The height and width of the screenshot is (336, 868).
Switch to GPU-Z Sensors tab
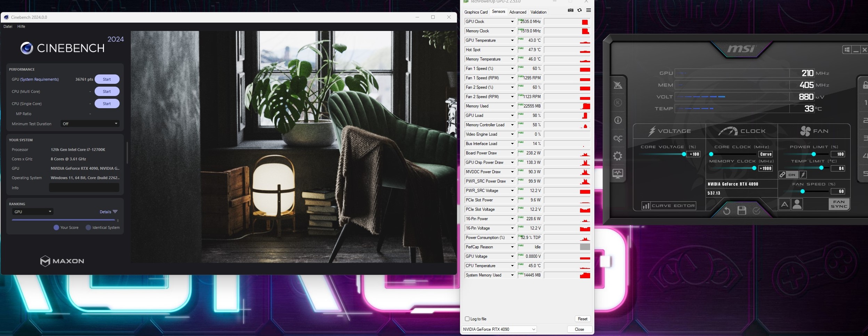(x=498, y=11)
